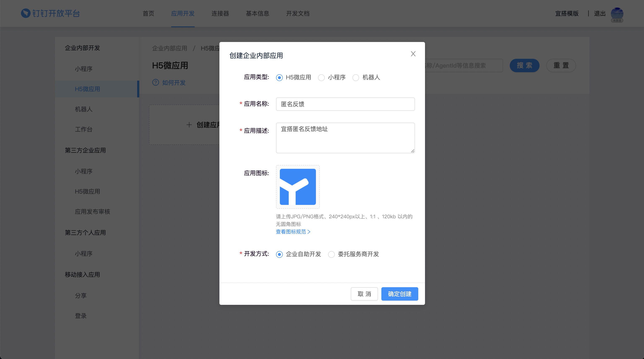Image resolution: width=644 pixels, height=359 pixels.
Task: Select 小程序 under 第三方个人应用
Action: coord(84,254)
